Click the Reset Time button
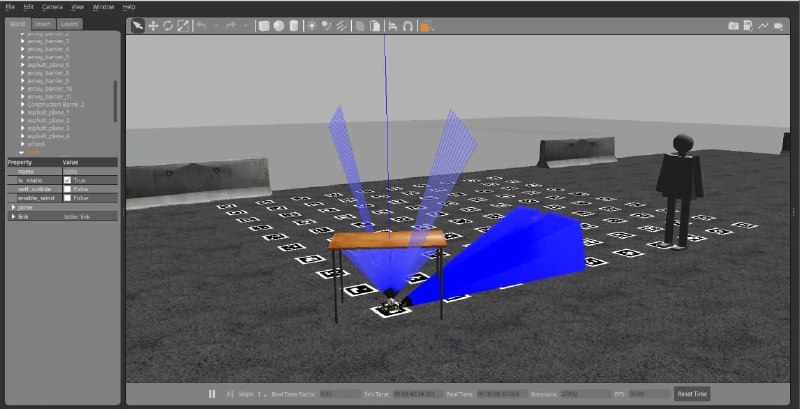 click(692, 394)
